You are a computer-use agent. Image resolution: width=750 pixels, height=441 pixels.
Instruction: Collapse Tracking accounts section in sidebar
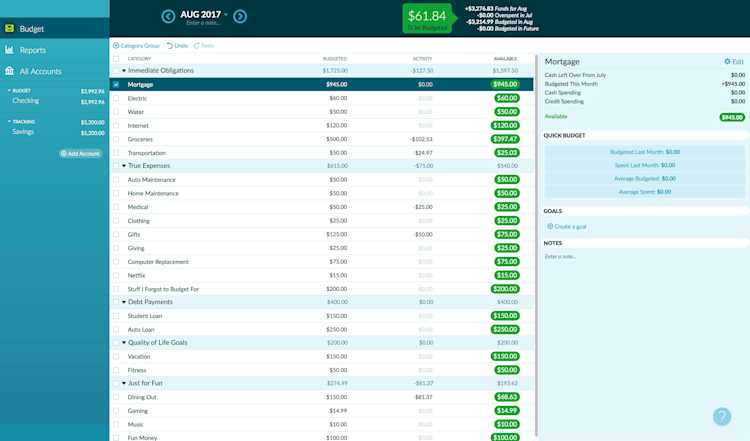click(9, 121)
